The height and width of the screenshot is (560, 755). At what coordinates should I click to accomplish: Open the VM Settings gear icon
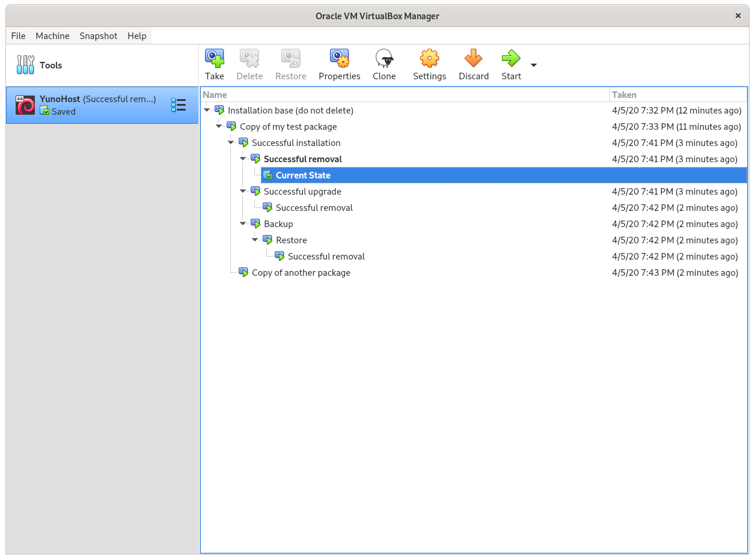(429, 59)
